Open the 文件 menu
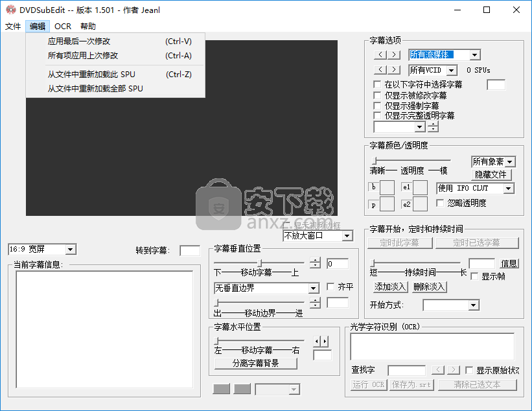The height and width of the screenshot is (411, 532). pos(13,26)
